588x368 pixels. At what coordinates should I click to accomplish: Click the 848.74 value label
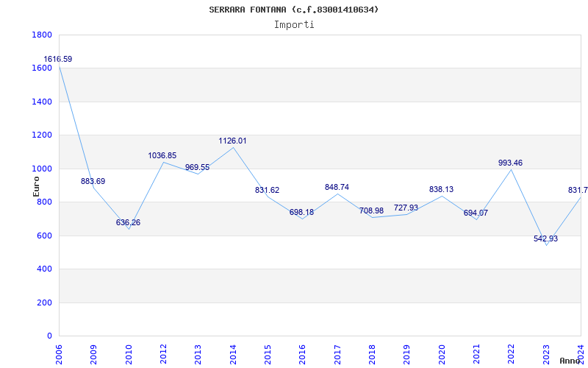[x=337, y=187]
